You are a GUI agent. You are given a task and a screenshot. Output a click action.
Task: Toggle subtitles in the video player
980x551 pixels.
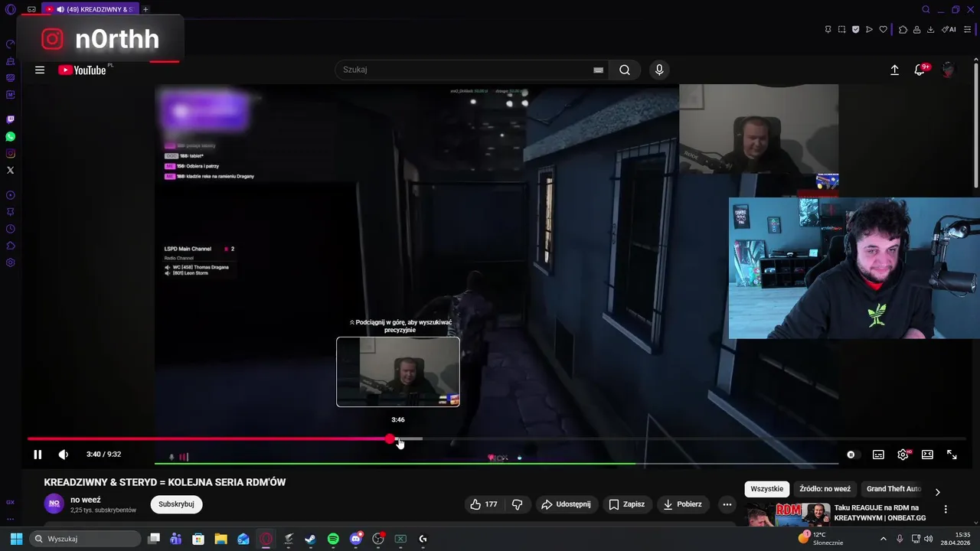click(x=878, y=455)
